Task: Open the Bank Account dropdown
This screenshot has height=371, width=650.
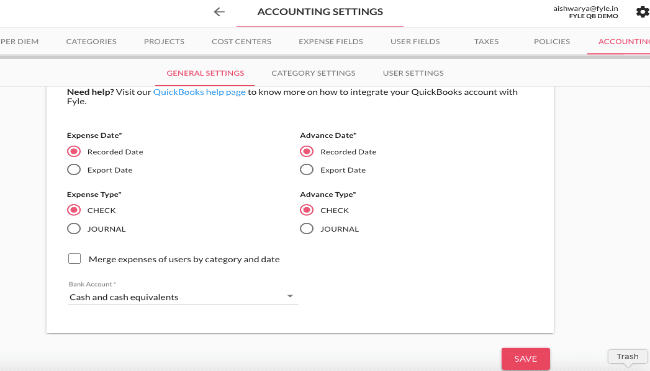Action: pos(183,297)
